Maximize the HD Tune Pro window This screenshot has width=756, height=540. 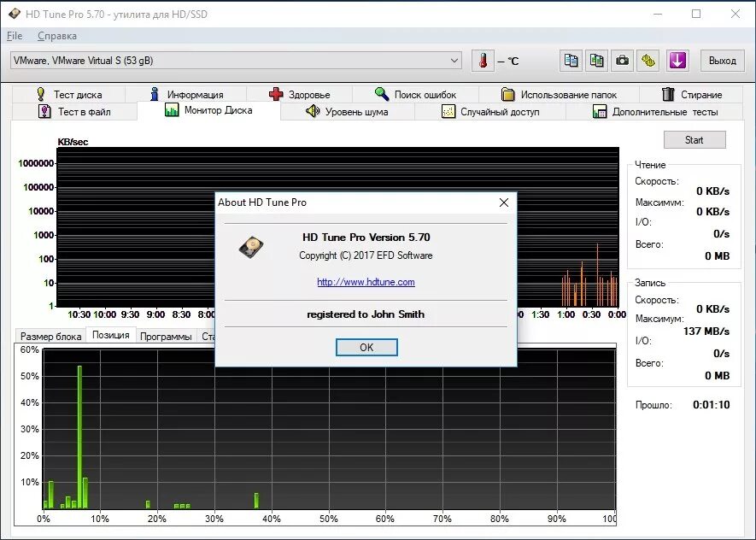pyautogui.click(x=695, y=14)
